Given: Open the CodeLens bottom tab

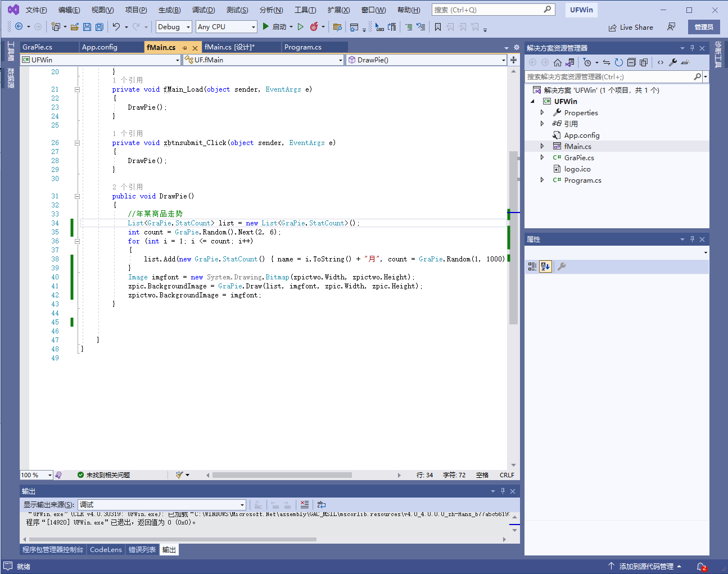Looking at the screenshot, I should [106, 549].
